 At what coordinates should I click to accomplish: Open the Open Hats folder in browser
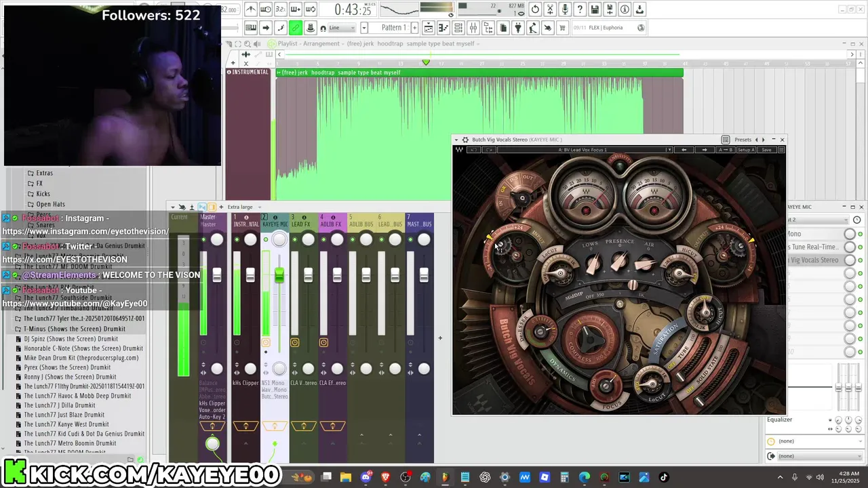pos(51,204)
